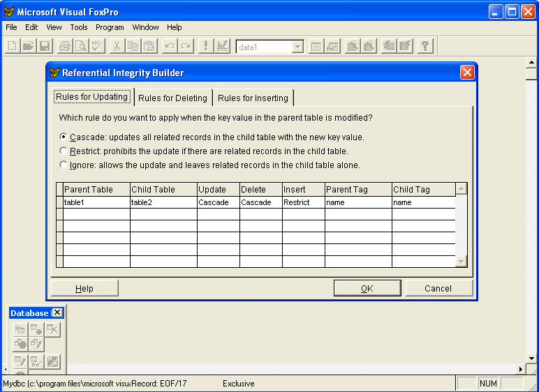The image size is (539, 392).
Task: Open the Tools menu
Action: (79, 27)
